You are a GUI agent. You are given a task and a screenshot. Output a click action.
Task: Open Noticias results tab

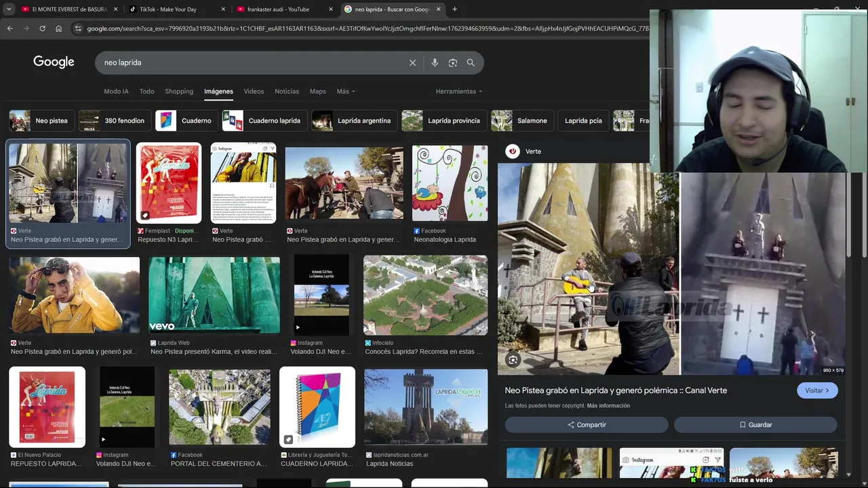coord(287,91)
